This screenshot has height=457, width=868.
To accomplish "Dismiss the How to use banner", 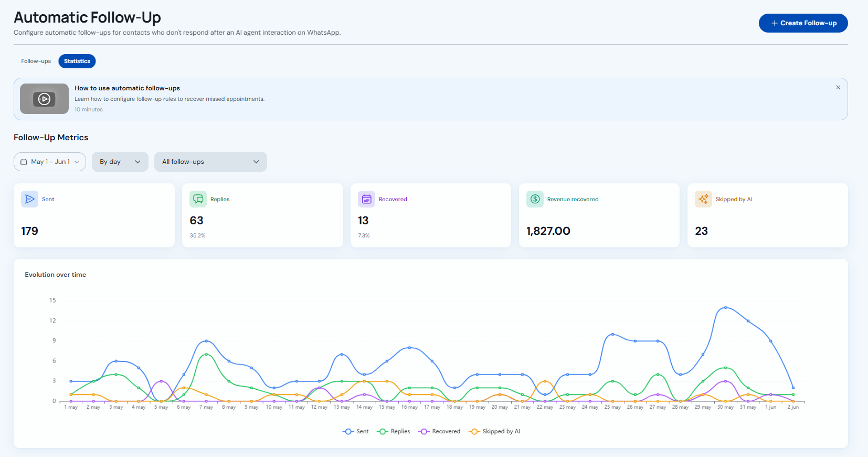I will [838, 88].
